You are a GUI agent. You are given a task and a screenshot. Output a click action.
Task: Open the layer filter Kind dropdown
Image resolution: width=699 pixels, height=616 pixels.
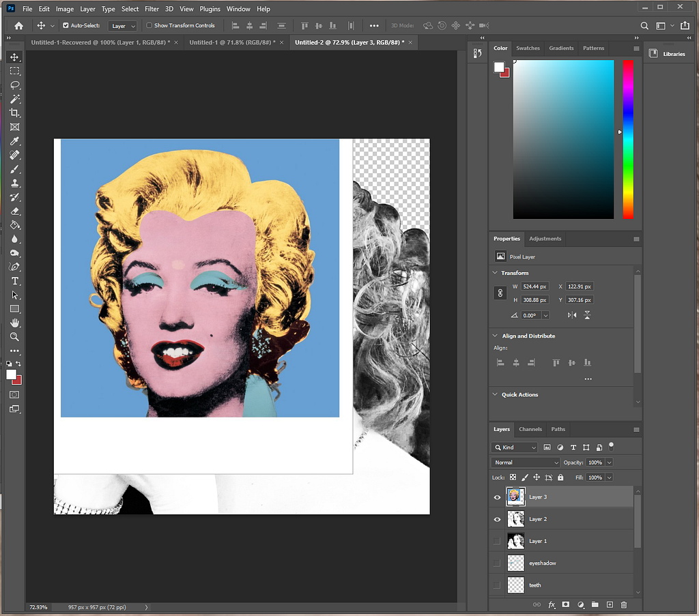coord(515,448)
